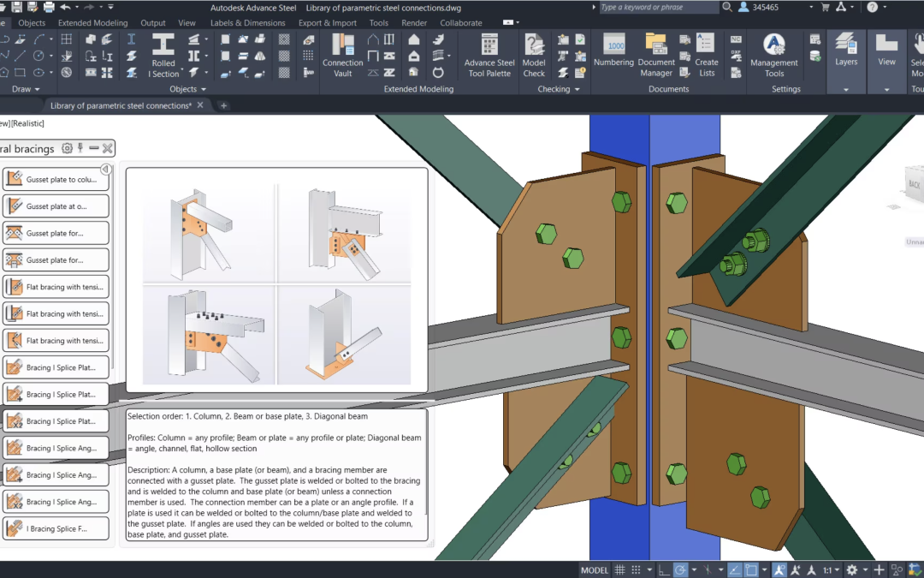Open Rolled I Section dropdown arrow
924x578 pixels.
pyautogui.click(x=181, y=69)
